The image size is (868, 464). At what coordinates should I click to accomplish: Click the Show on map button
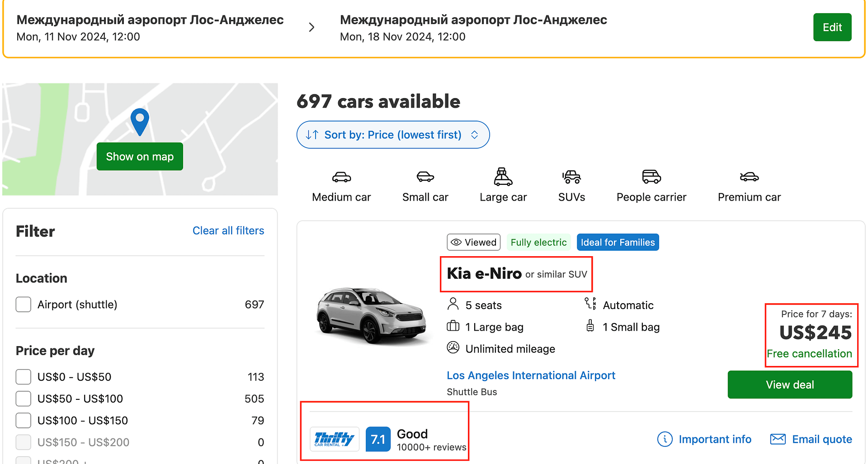pyautogui.click(x=140, y=156)
